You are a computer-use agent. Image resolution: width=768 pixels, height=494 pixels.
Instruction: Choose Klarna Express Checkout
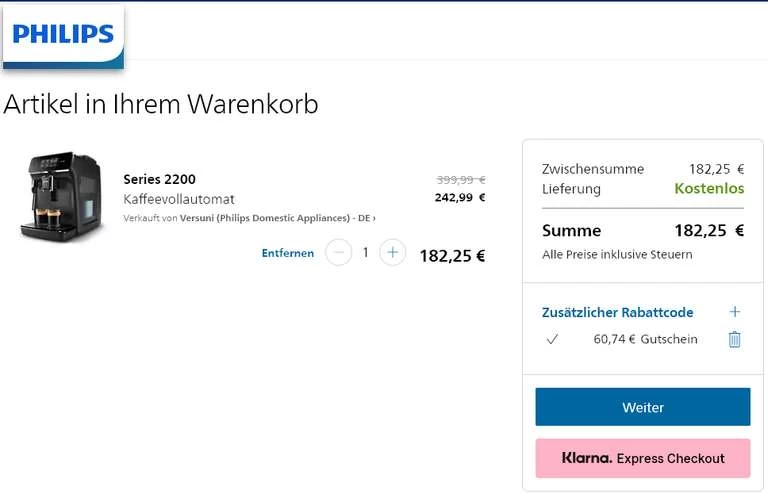click(643, 458)
